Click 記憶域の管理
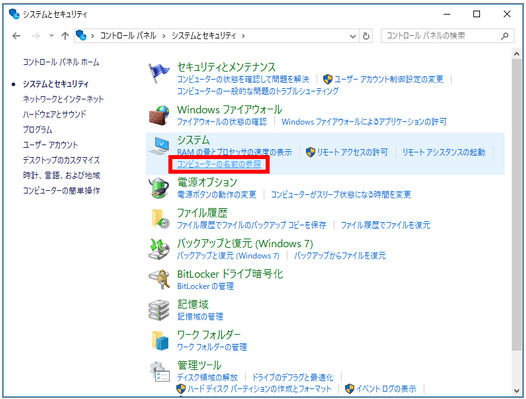Image resolution: width=526 pixels, height=399 pixels. coord(200,316)
